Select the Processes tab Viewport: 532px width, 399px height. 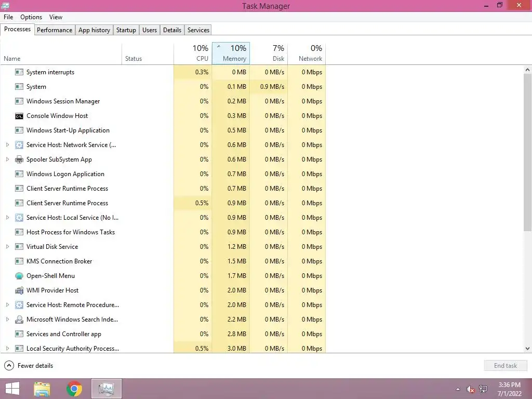tap(17, 29)
